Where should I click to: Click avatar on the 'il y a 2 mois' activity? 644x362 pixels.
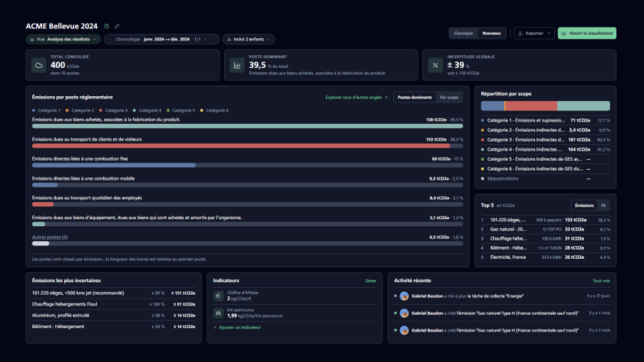tap(404, 330)
